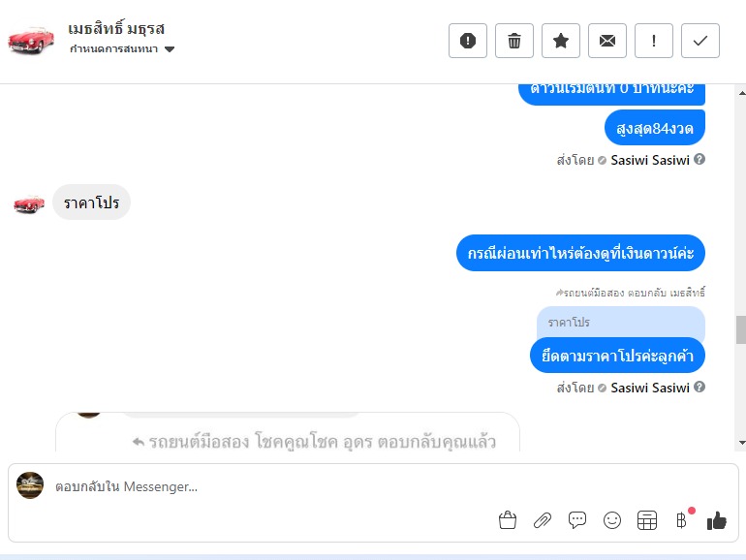Image resolution: width=746 pixels, height=560 pixels.
Task: Open the calendar grid icon
Action: pos(647,520)
